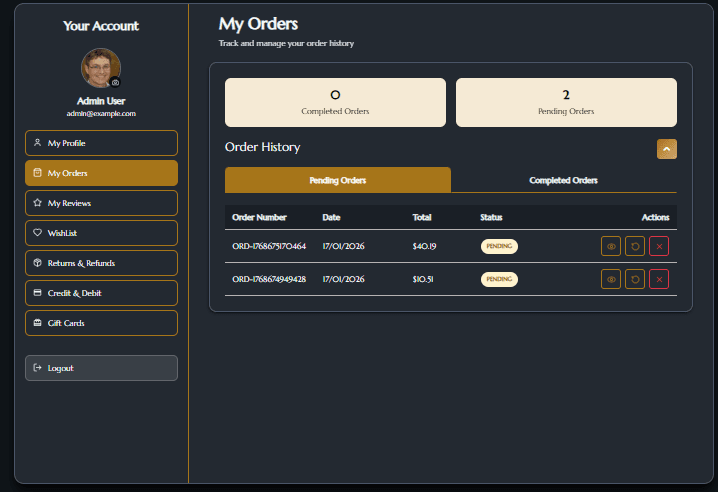Open Gift Cards section
This screenshot has width=718, height=492.
[101, 323]
